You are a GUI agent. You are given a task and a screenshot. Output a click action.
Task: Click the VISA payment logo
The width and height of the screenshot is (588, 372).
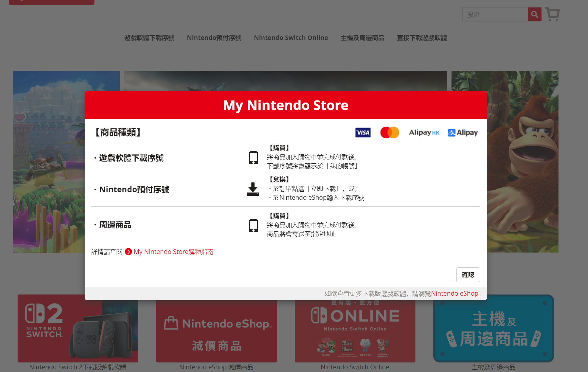point(363,133)
